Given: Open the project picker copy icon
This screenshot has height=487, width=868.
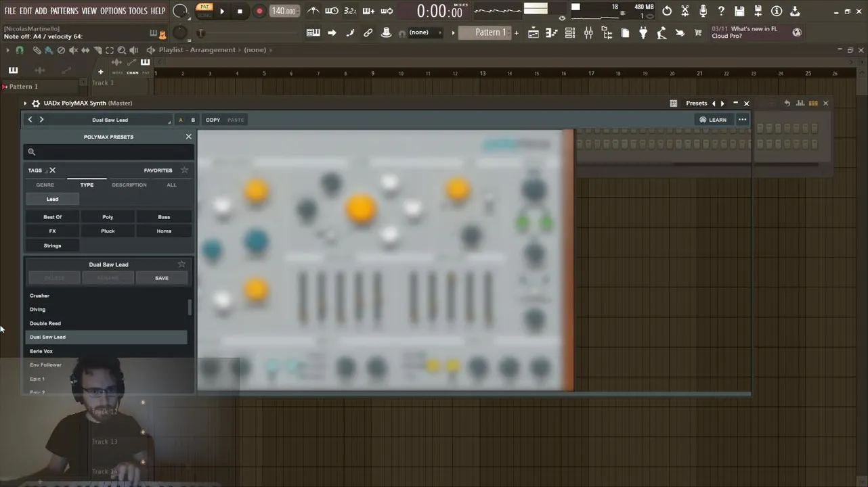Looking at the screenshot, I should point(625,32).
